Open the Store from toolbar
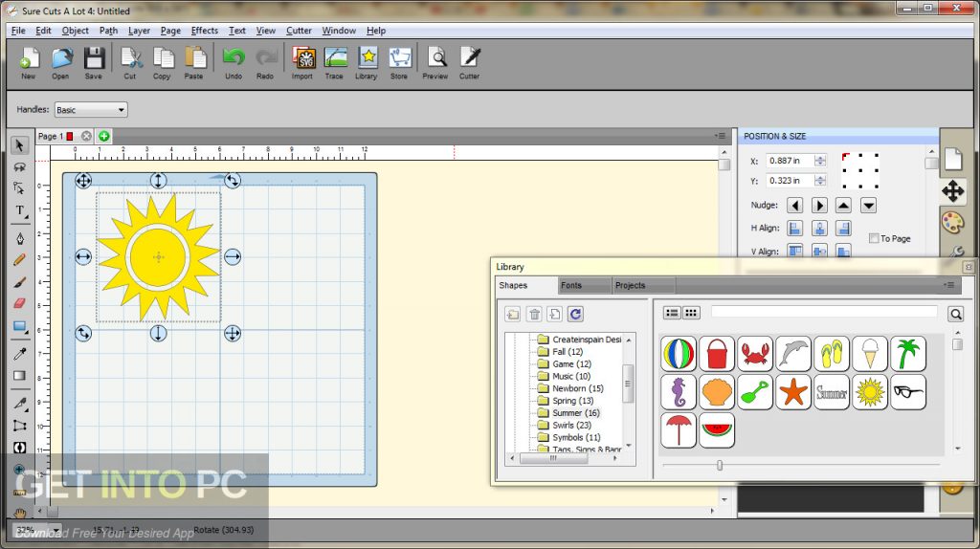Viewport: 980px width, 549px height. [x=399, y=61]
